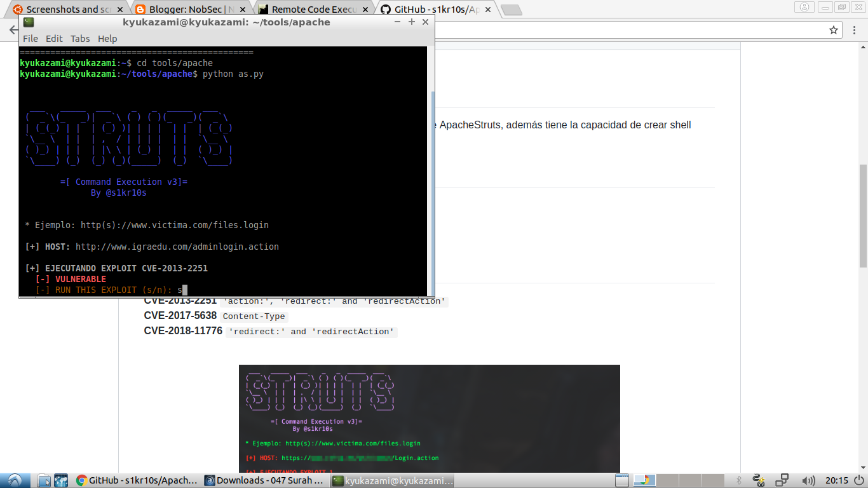Click the network status tray icon
This screenshot has width=868, height=488.
(781, 480)
